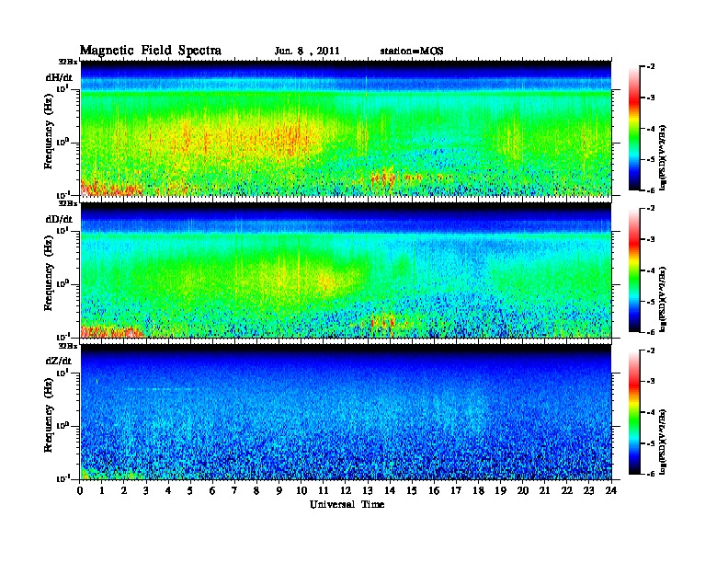Click the dH/dt spectrogram panel
Viewport: 728px width, 563px height.
pos(346,128)
